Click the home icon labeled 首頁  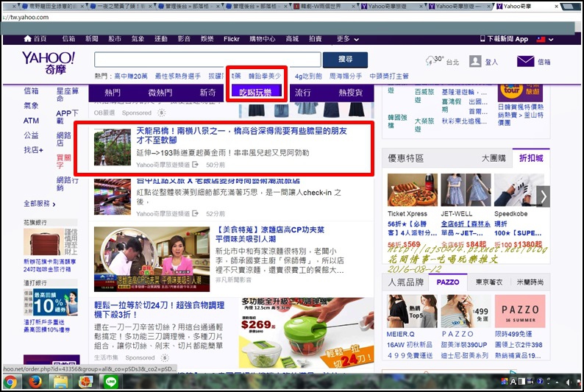[x=27, y=39]
